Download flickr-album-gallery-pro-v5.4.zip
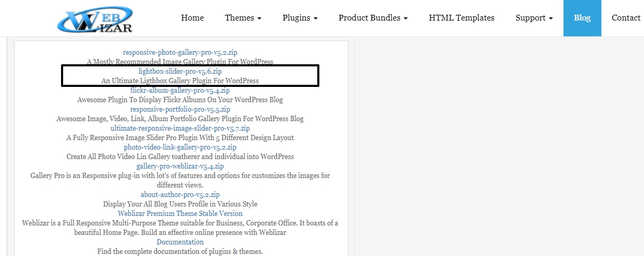The width and height of the screenshot is (644, 256). [180, 90]
